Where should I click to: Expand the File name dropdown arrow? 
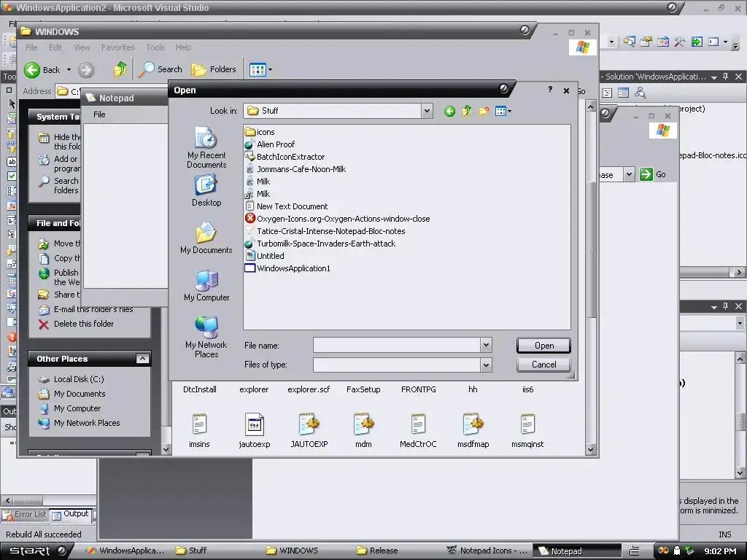click(486, 345)
